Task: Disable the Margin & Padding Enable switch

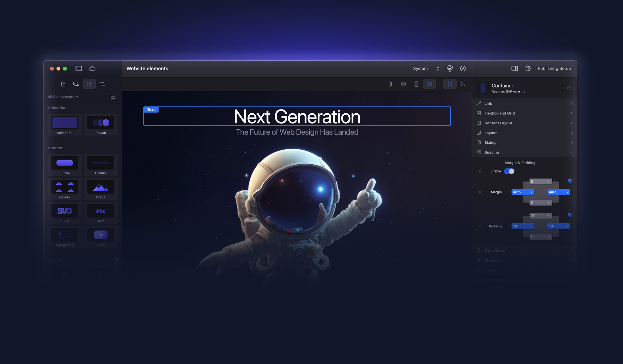Action: point(509,171)
